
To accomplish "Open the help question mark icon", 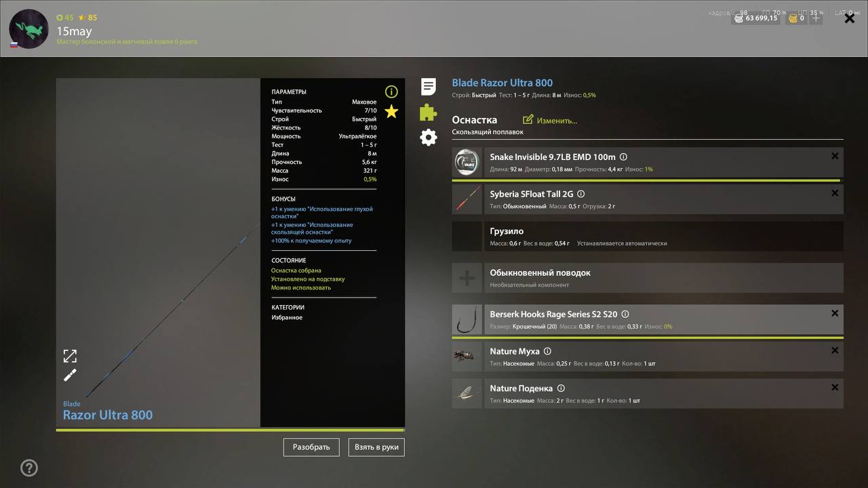I will click(29, 468).
